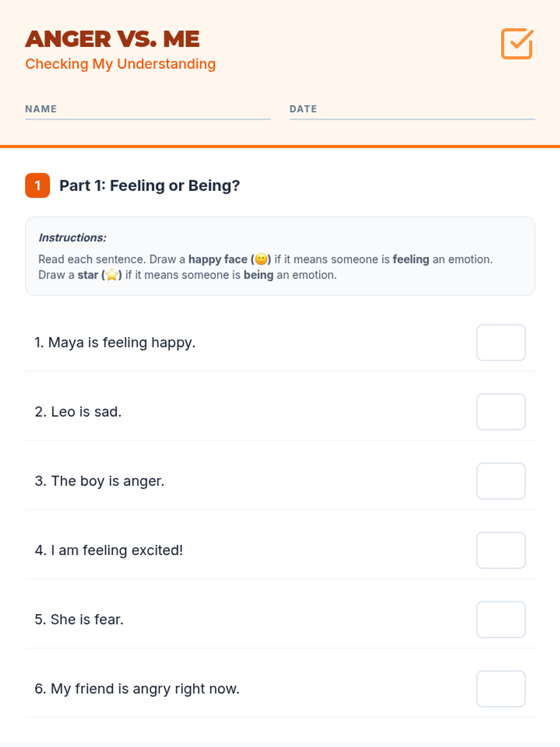Click the 'Checking My Understanding' subtitle
Viewport: 560px width, 747px height.
point(120,64)
